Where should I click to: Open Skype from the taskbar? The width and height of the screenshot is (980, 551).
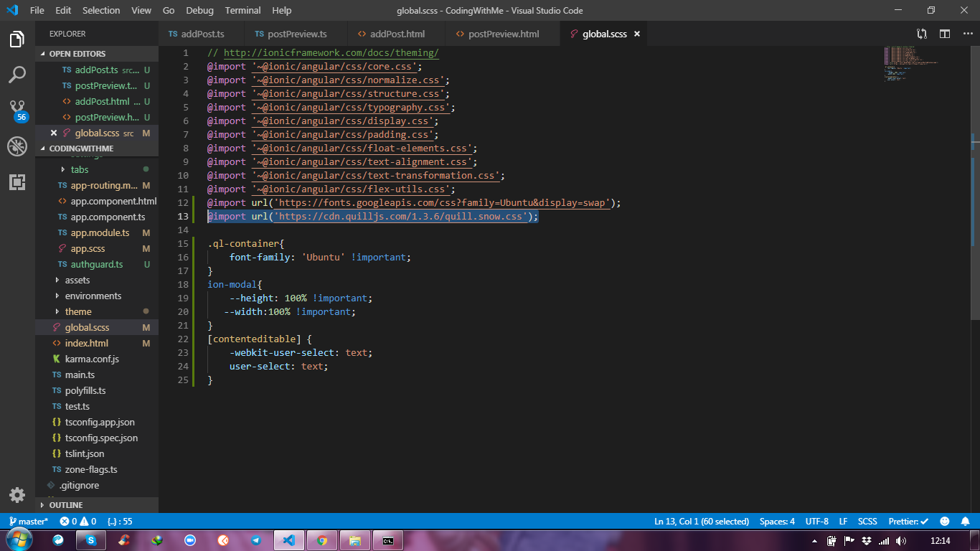[91, 540]
